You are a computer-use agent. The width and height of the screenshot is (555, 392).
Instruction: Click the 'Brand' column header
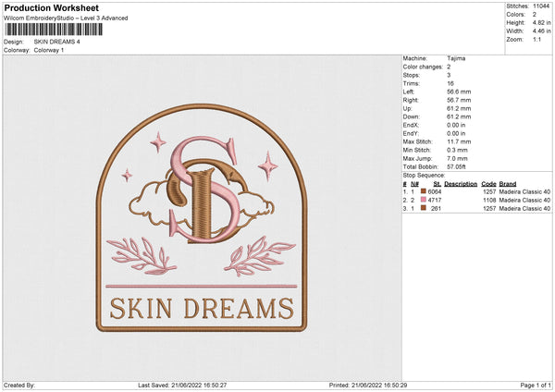point(508,184)
